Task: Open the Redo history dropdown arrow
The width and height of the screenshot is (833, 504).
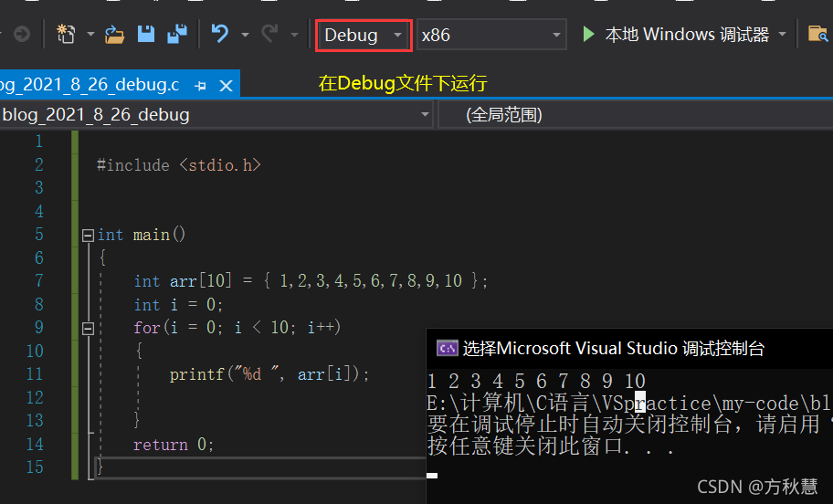Action: 294,35
